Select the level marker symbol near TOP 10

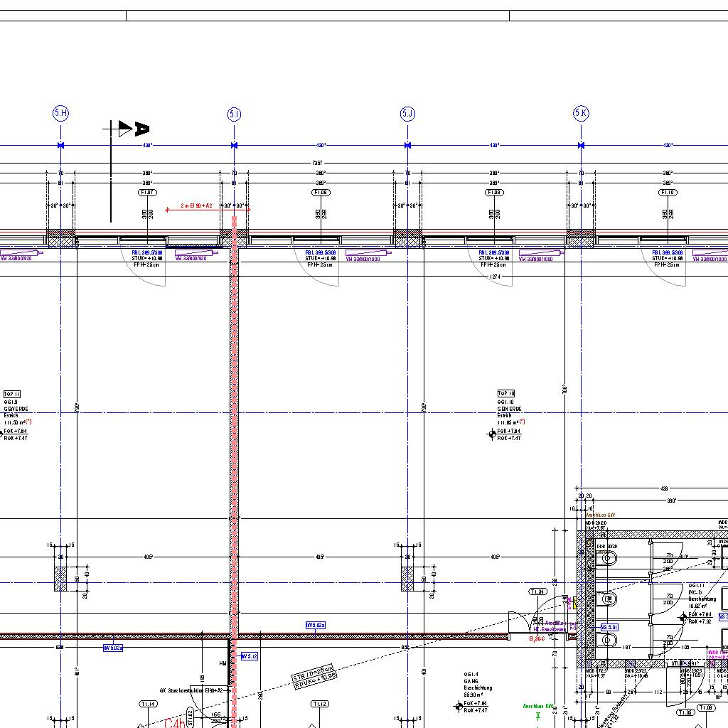(492, 434)
